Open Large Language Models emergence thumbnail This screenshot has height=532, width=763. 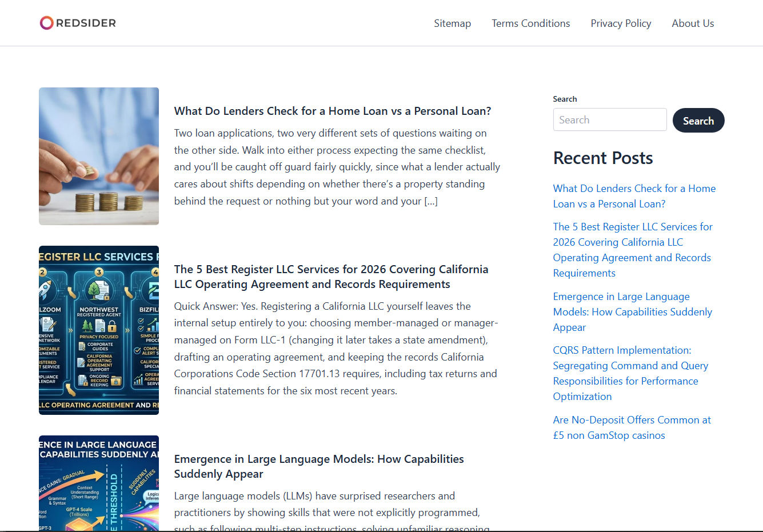pyautogui.click(x=99, y=483)
